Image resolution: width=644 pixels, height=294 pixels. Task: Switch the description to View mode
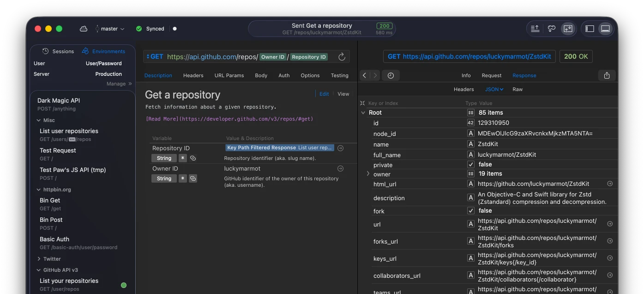[x=343, y=94]
